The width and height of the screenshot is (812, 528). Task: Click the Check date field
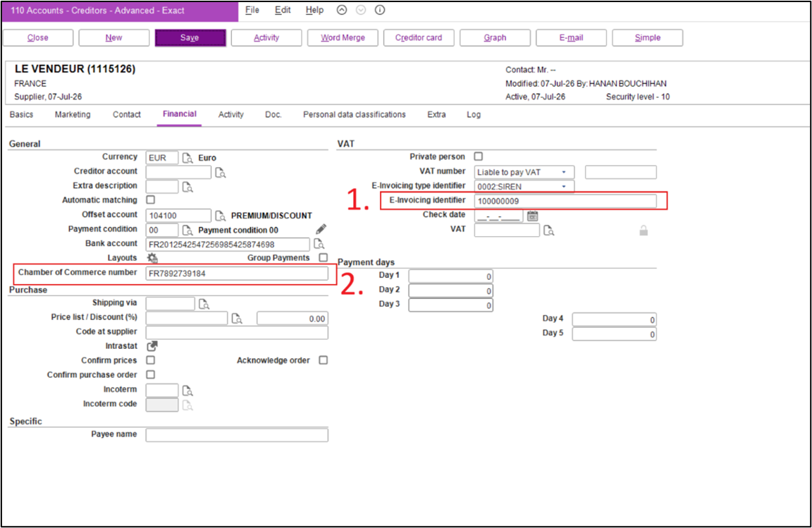[x=499, y=216]
